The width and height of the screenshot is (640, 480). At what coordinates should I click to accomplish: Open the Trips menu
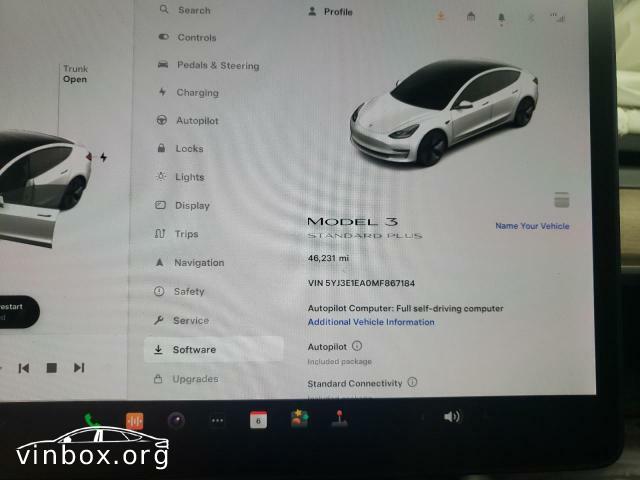[x=176, y=234]
